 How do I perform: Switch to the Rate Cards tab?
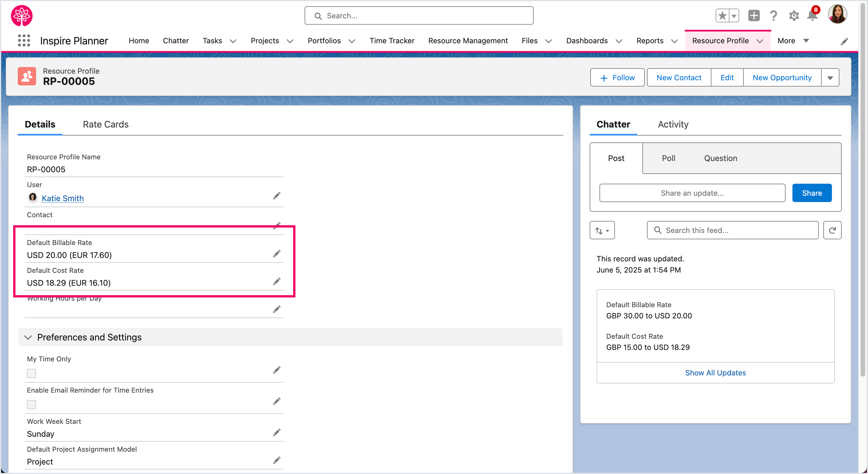(106, 124)
